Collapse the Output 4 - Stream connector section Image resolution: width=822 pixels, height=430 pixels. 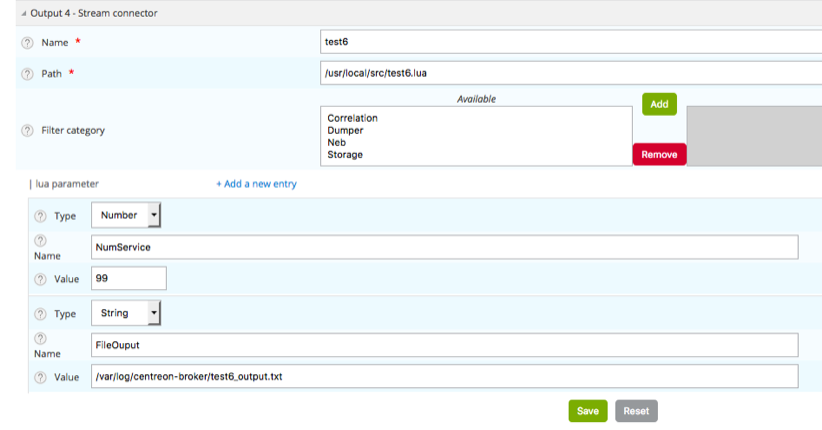coord(24,13)
